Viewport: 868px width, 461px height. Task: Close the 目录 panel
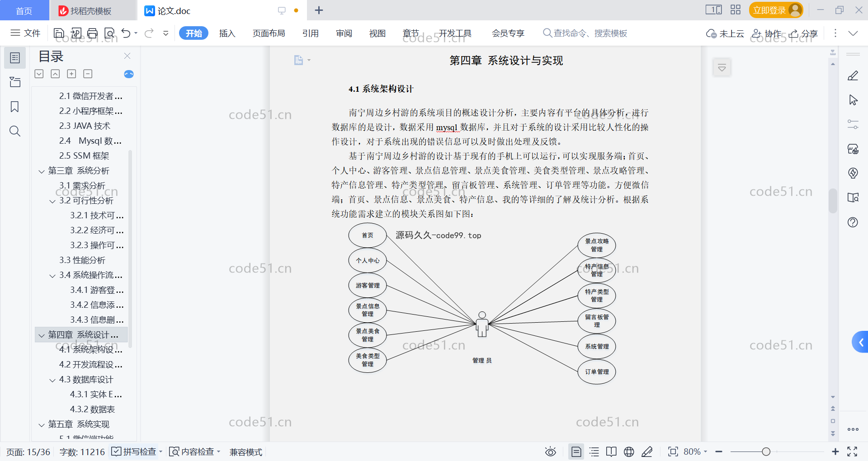click(x=127, y=56)
